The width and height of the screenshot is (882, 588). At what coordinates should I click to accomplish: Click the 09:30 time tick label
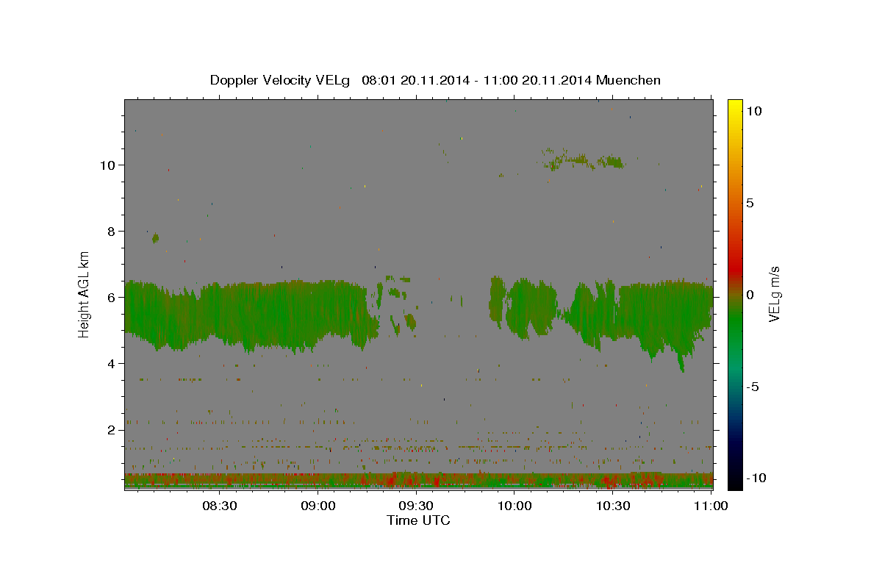tap(416, 506)
